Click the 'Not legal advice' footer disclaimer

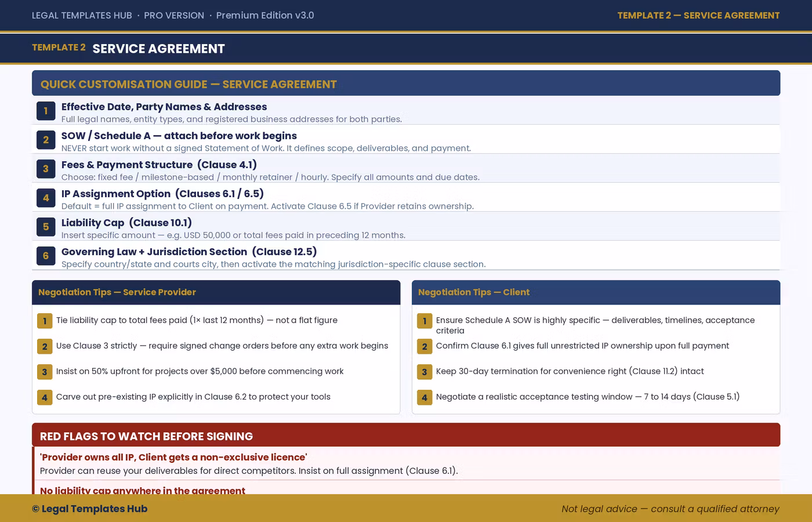tap(670, 509)
